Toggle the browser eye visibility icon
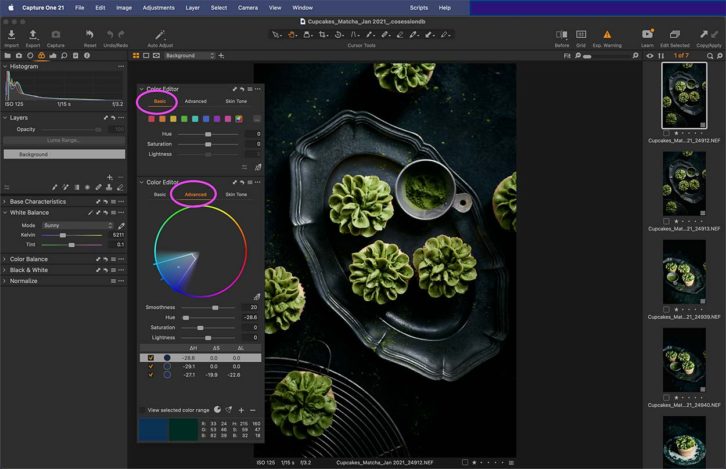The height and width of the screenshot is (469, 726). click(x=650, y=56)
